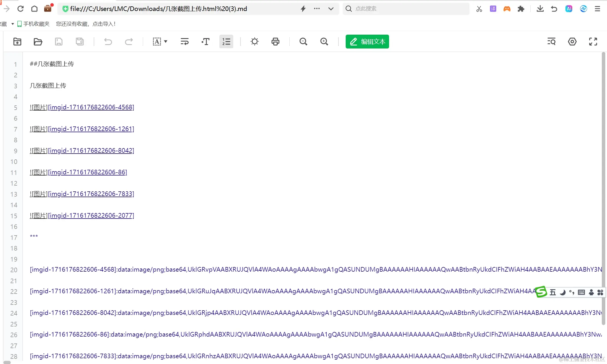The height and width of the screenshot is (364, 607).
Task: Open file using the folder icon
Action: [x=38, y=42]
